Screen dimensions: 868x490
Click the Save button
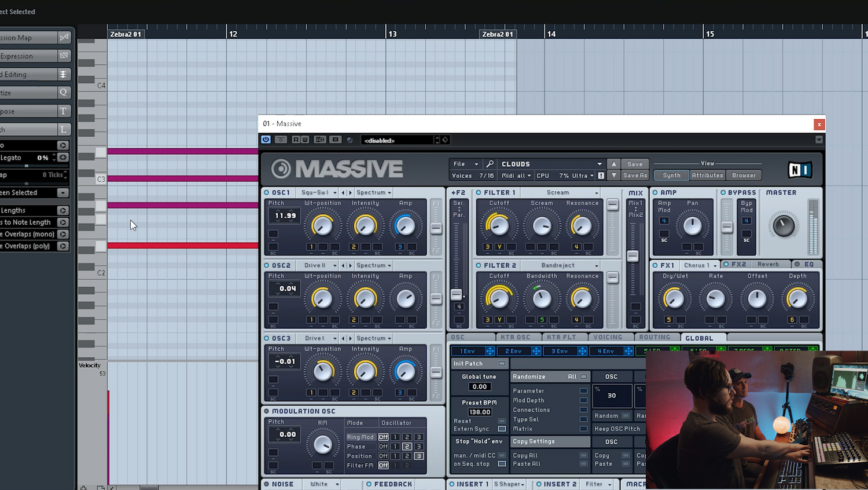point(635,164)
